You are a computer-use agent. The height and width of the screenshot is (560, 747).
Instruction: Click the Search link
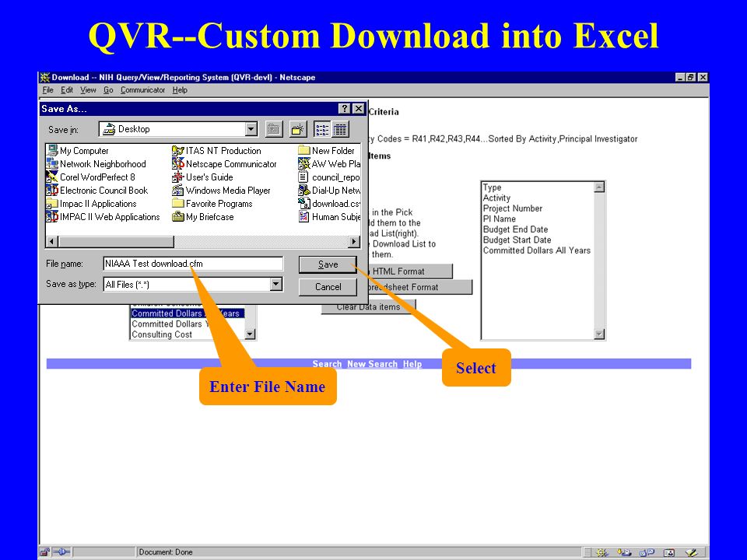coord(327,364)
